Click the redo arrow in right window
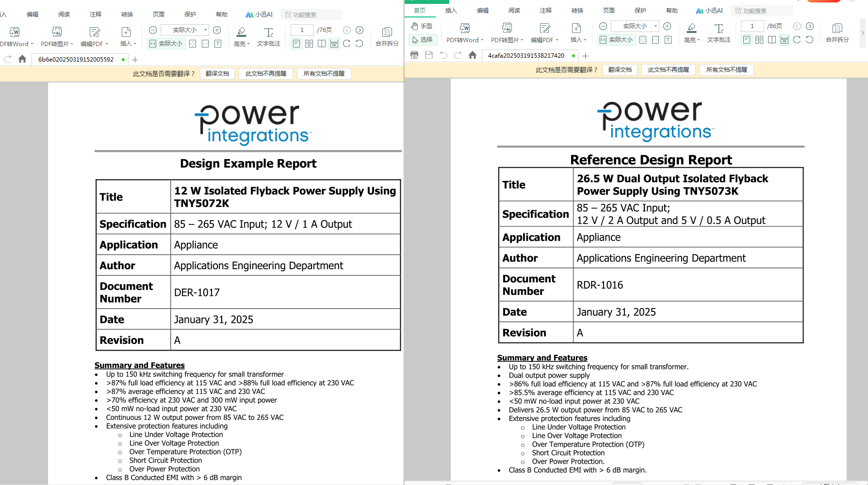Image resolution: width=868 pixels, height=485 pixels. click(458, 55)
